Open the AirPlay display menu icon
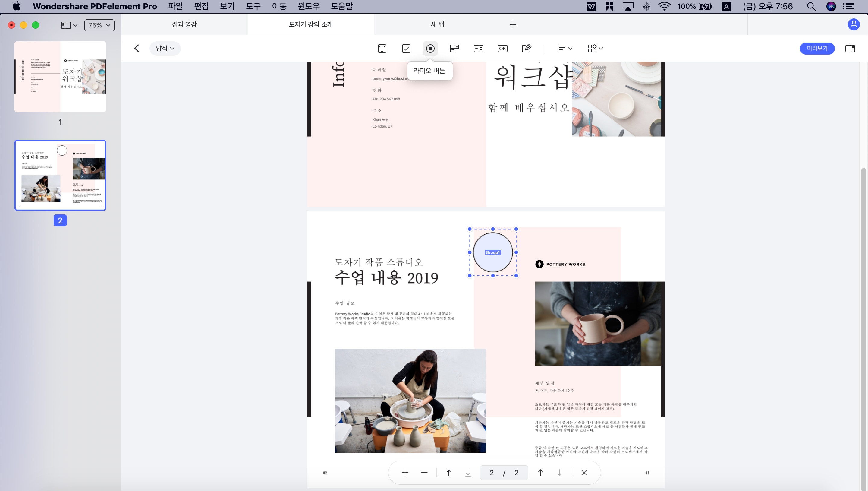This screenshot has height=491, width=868. [628, 6]
